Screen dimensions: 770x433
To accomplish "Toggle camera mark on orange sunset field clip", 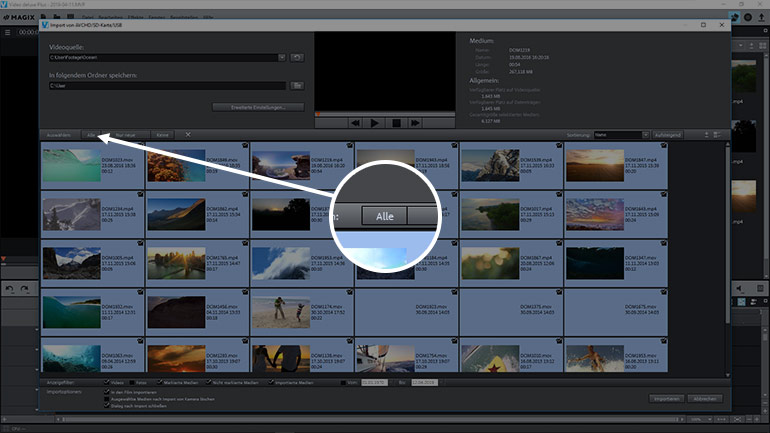I will click(663, 145).
